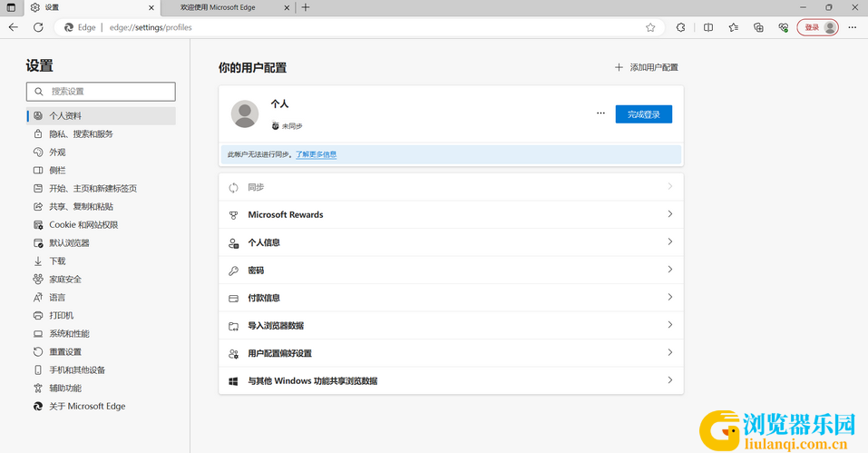Expand 用户配置偏好设置 row chevron
This screenshot has width=868, height=453.
(670, 353)
